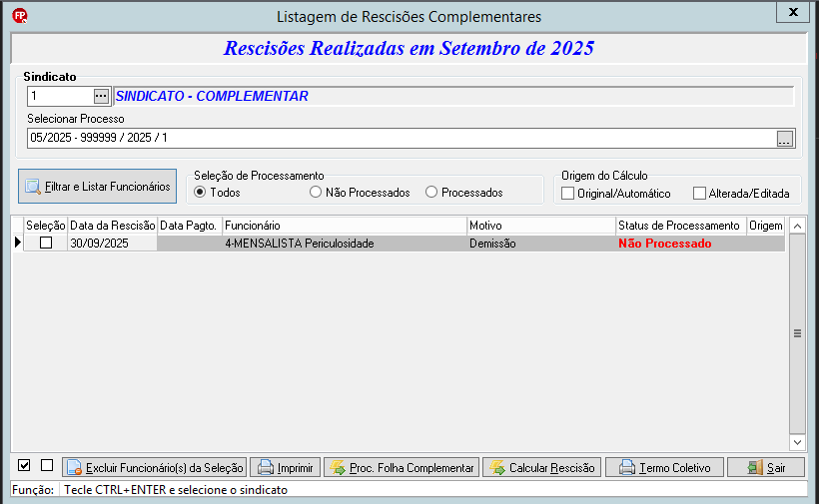Check the Seleção box for 4-MENSALISTA row
Image resolution: width=819 pixels, height=504 pixels.
[46, 243]
